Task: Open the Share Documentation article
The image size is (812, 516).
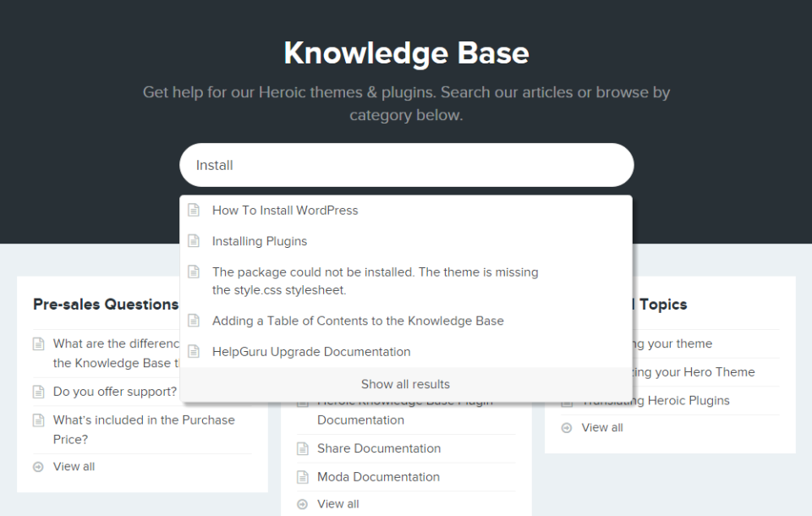Action: [378, 448]
